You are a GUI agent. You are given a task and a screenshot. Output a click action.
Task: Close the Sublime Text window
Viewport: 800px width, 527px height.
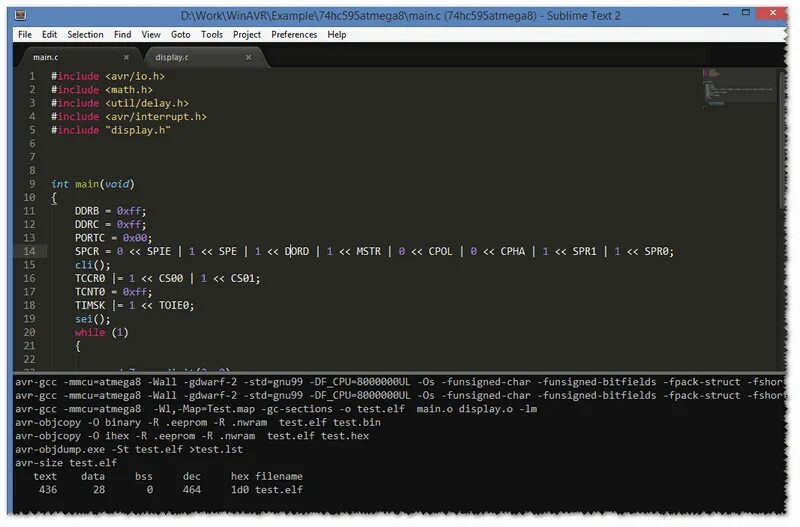[772, 13]
